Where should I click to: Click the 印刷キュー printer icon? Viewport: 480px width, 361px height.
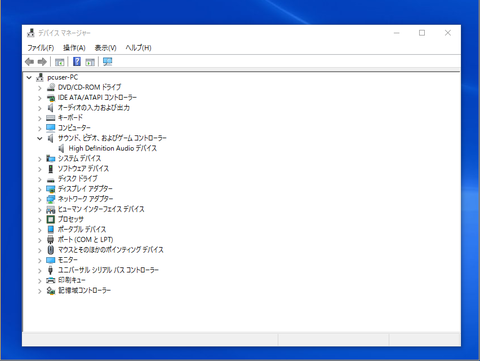coord(51,280)
